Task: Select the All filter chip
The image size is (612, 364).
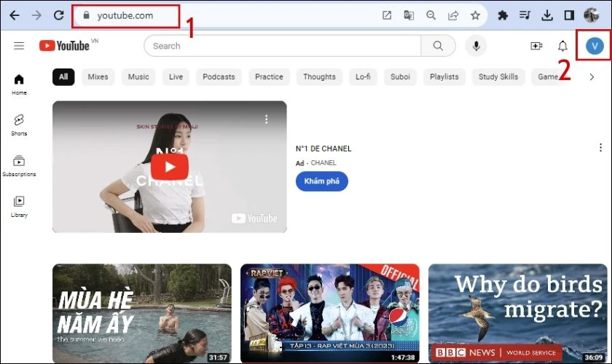Action: [63, 77]
